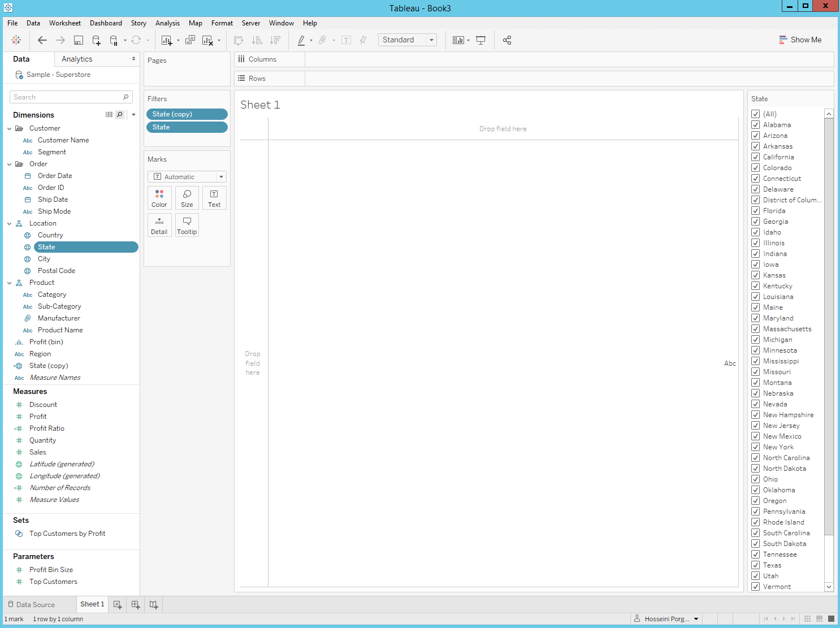Click the New Story tab icon
This screenshot has width=840, height=628.
[154, 604]
